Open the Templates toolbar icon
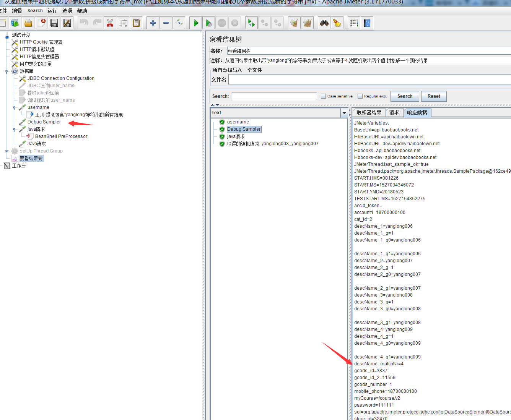Viewport: 511px width, 420px height. pyautogui.click(x=15, y=23)
